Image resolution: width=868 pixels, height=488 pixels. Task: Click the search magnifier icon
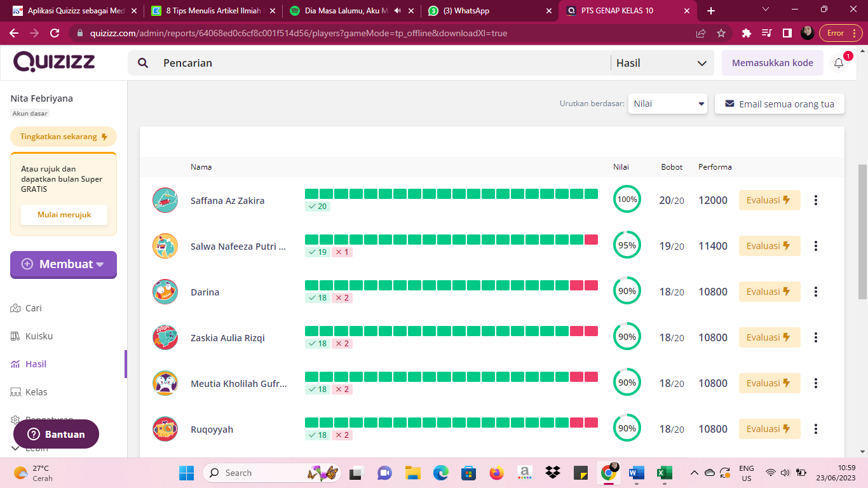[144, 63]
